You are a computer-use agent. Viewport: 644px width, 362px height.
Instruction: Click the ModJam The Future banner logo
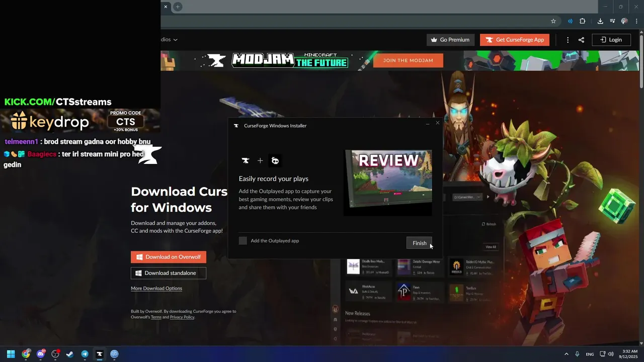pos(289,60)
